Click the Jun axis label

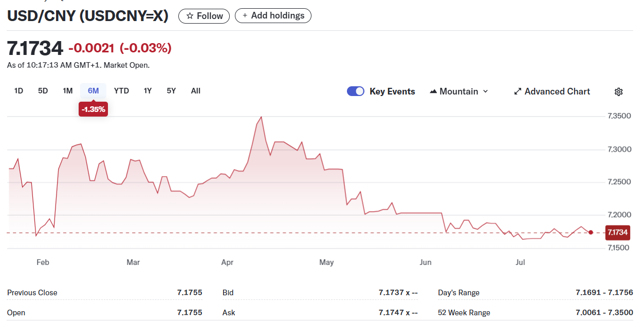tap(426, 262)
